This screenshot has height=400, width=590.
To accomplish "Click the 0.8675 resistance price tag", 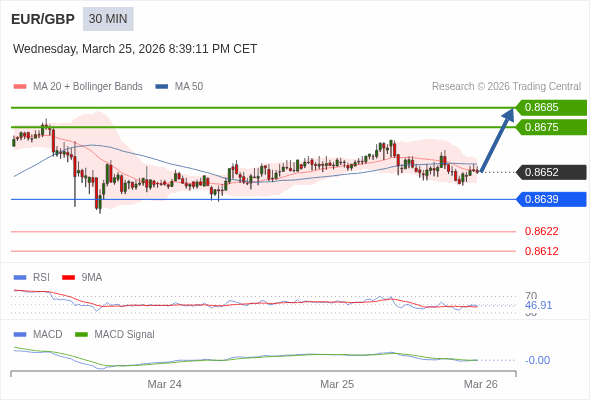I will [x=551, y=127].
